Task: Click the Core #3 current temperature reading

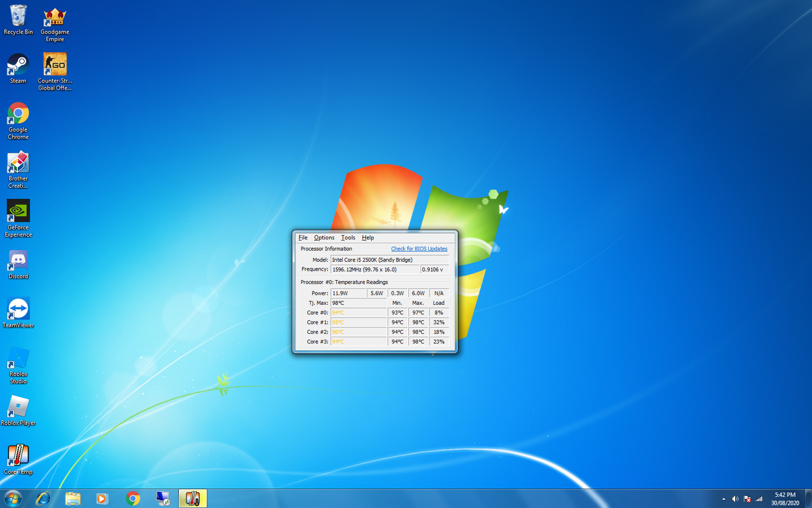Action: point(358,342)
